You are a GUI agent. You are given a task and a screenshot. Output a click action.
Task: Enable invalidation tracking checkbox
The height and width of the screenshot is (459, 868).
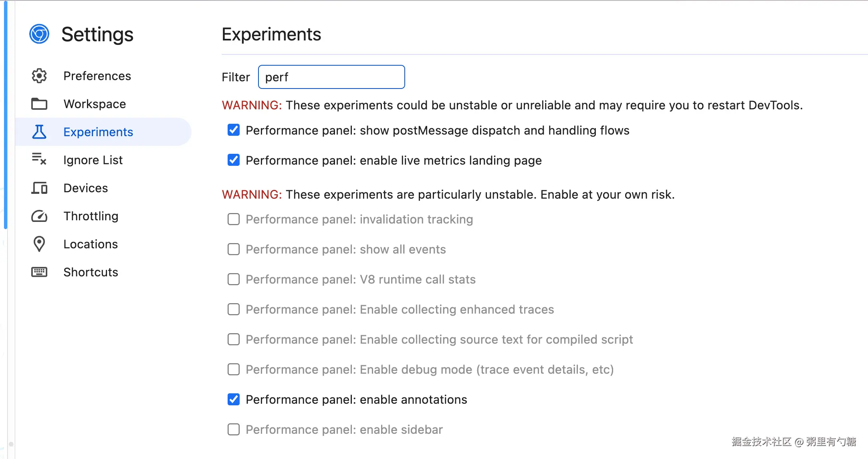tap(234, 219)
